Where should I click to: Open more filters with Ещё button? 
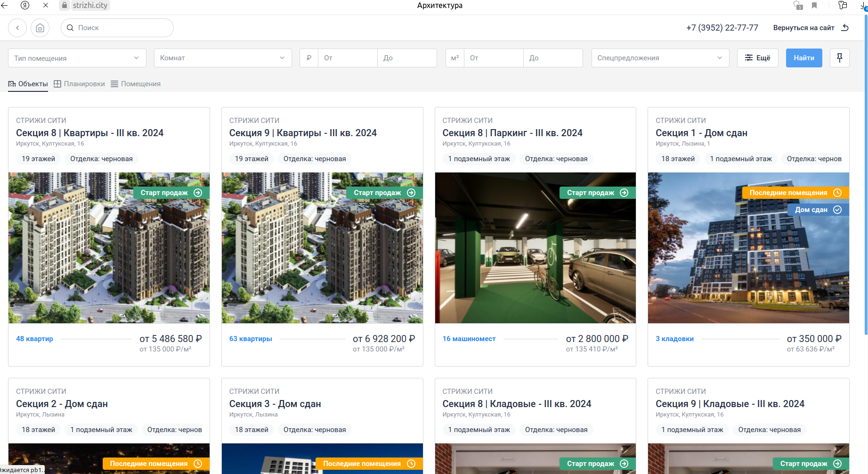(x=757, y=58)
